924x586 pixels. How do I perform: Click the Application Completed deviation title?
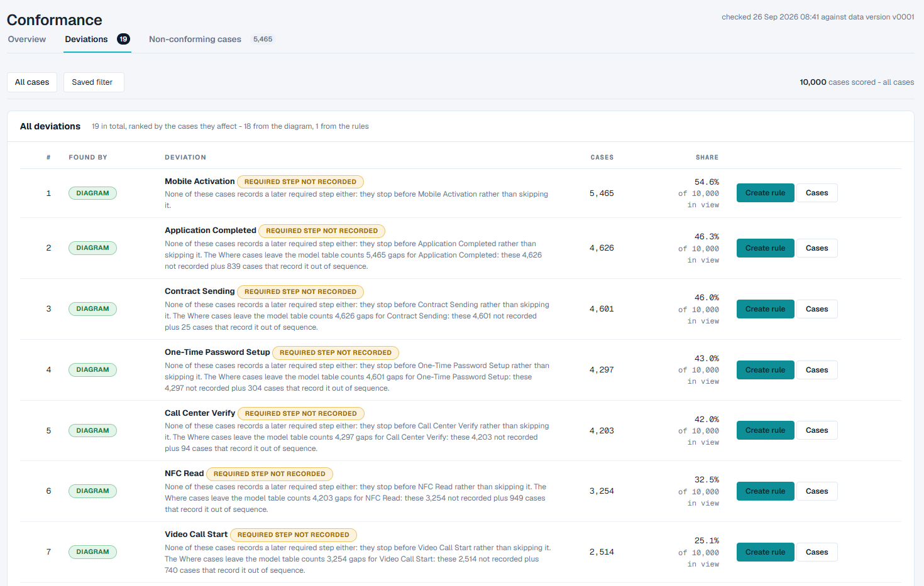click(210, 231)
